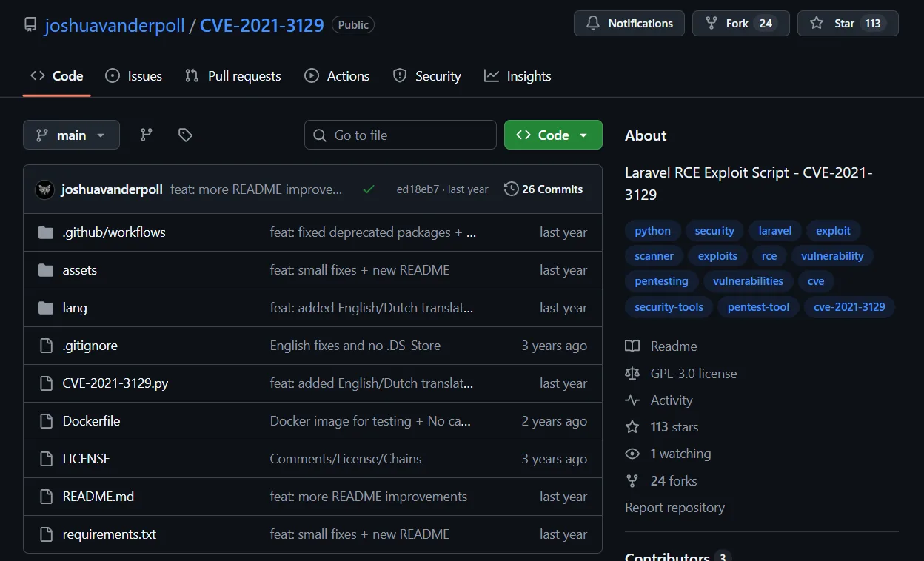
Task: Open 'Docker image for testing' commit message
Action: click(370, 421)
